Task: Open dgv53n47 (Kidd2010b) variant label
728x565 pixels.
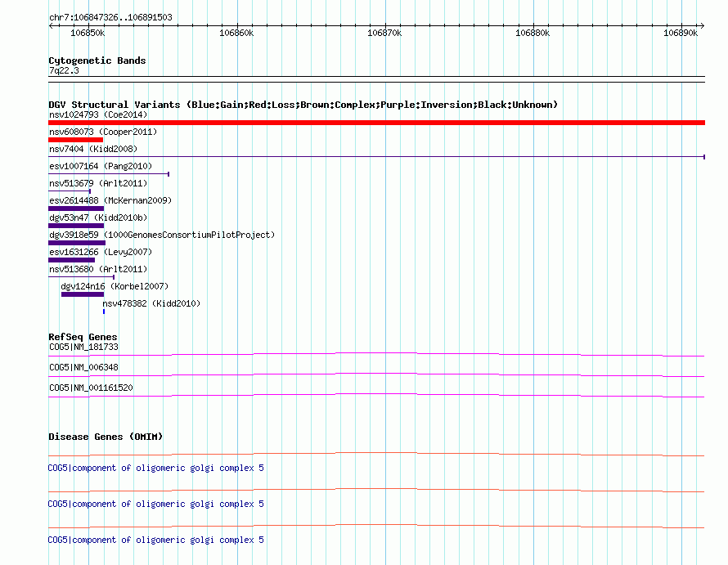Action: pyautogui.click(x=98, y=217)
